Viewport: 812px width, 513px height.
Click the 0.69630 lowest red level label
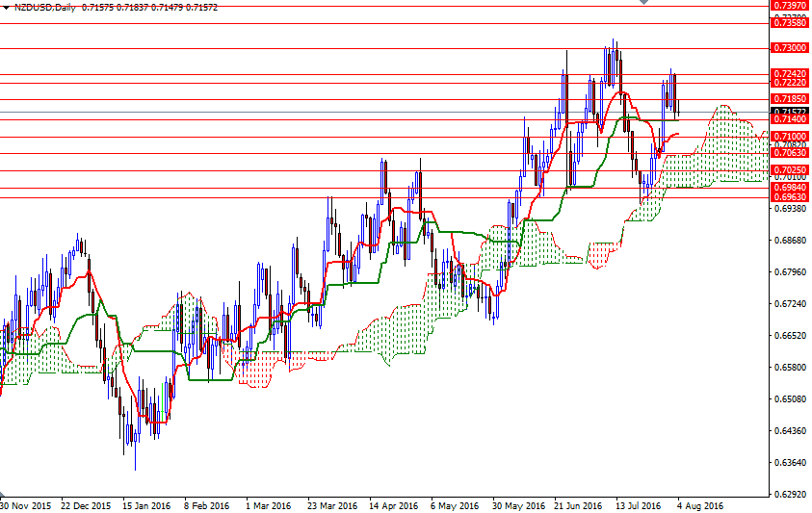pos(790,198)
